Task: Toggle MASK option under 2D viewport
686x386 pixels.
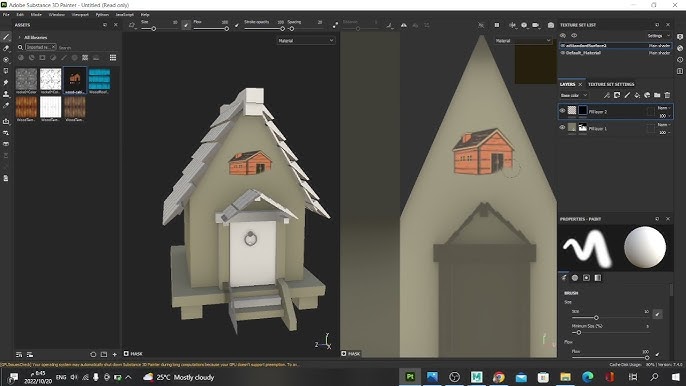Action: pos(350,354)
